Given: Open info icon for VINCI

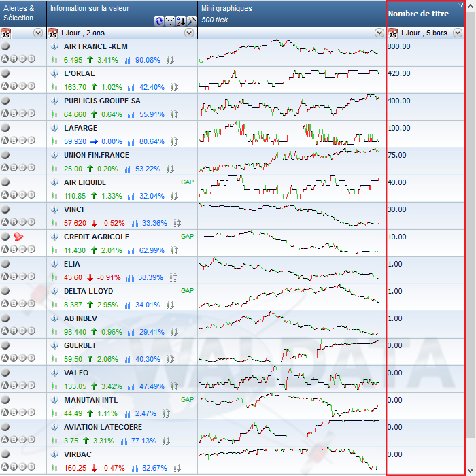Looking at the screenshot, I should [54, 209].
